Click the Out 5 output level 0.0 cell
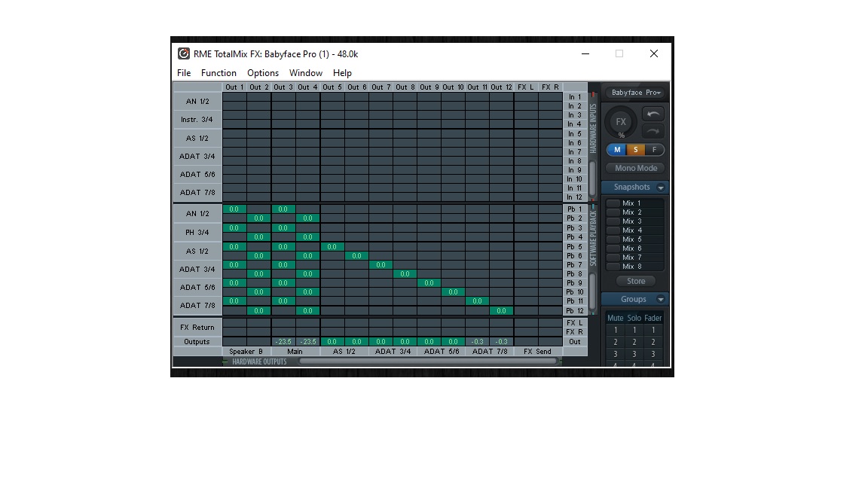The height and width of the screenshot is (488, 868). 332,342
